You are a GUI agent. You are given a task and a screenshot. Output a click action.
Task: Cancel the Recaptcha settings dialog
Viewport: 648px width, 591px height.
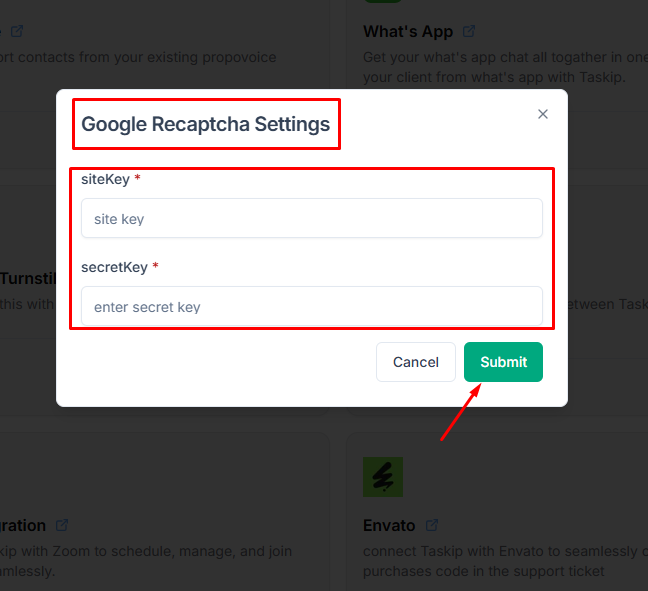(416, 362)
